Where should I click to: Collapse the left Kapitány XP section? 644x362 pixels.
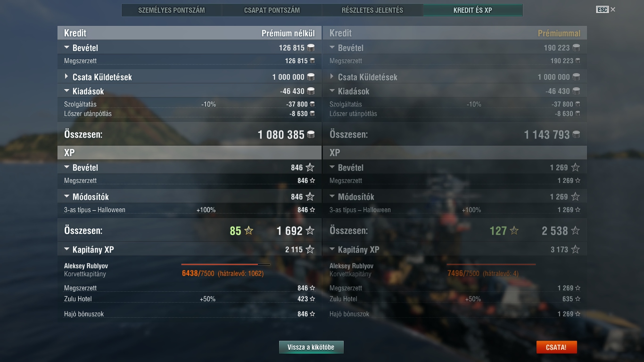pos(66,249)
